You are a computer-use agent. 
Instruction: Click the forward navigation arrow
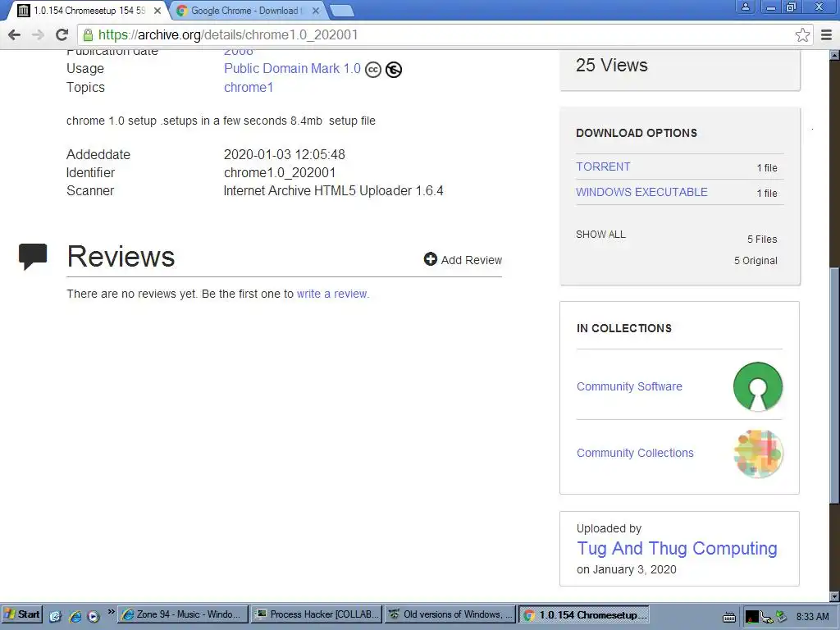tap(38, 34)
